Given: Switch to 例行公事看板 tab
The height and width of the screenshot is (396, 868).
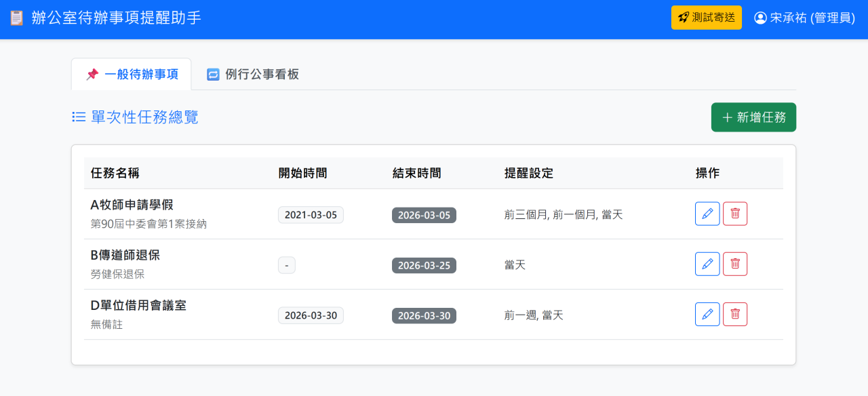Looking at the screenshot, I should click(253, 75).
